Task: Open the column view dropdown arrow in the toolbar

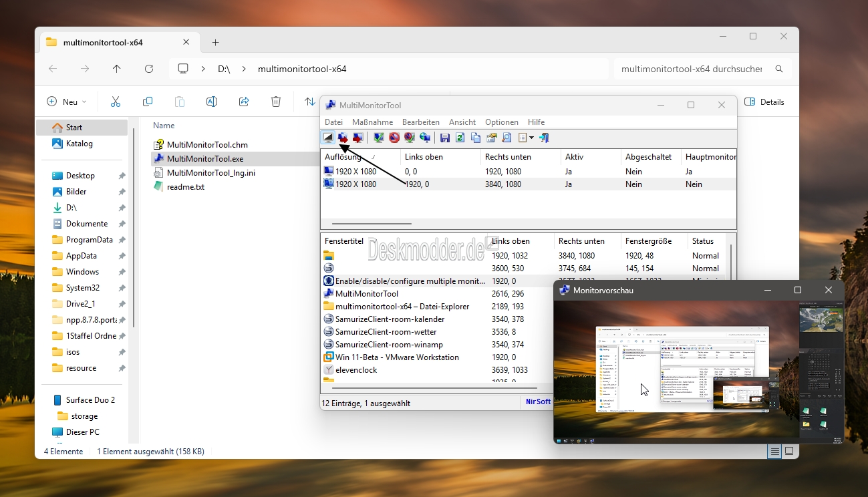Action: [531, 138]
